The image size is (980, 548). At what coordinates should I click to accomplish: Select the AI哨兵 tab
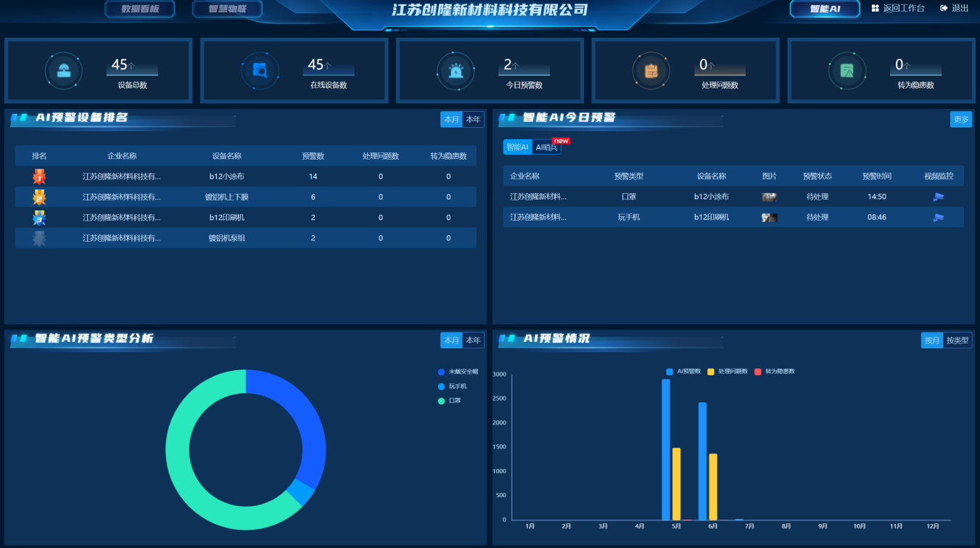pyautogui.click(x=547, y=147)
